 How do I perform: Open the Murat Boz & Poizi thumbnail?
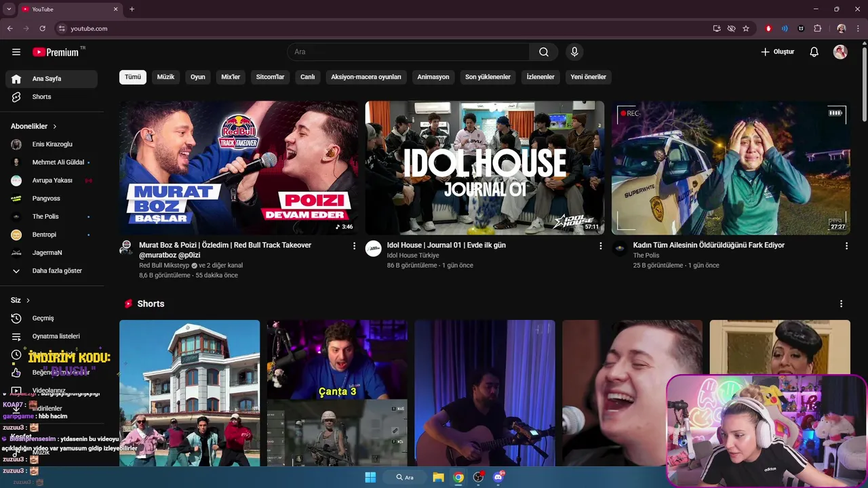239,168
